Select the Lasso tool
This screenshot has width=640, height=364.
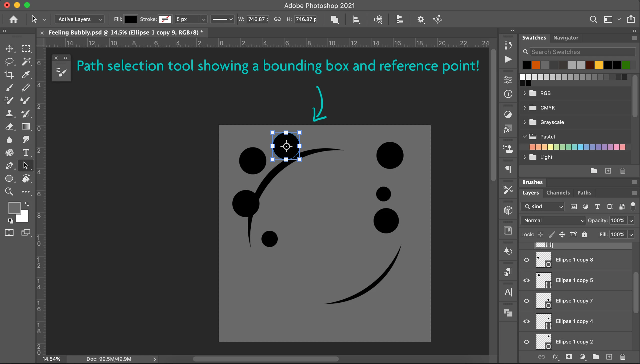pyautogui.click(x=10, y=61)
